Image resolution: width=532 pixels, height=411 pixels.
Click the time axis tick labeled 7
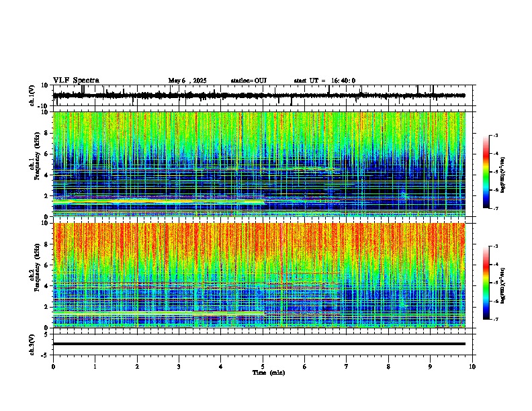[347, 367]
